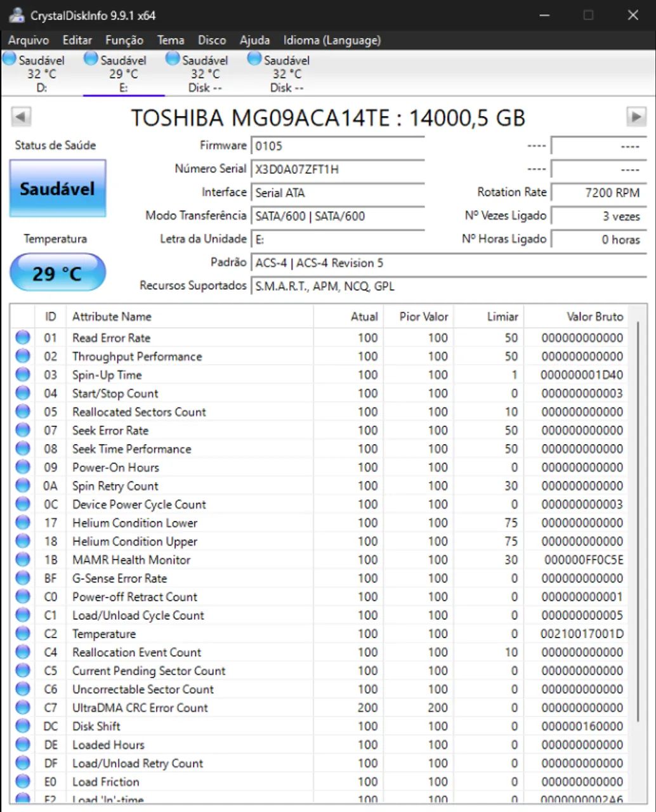Click status orb for Load/Unload Cycle Count

pyautogui.click(x=23, y=615)
